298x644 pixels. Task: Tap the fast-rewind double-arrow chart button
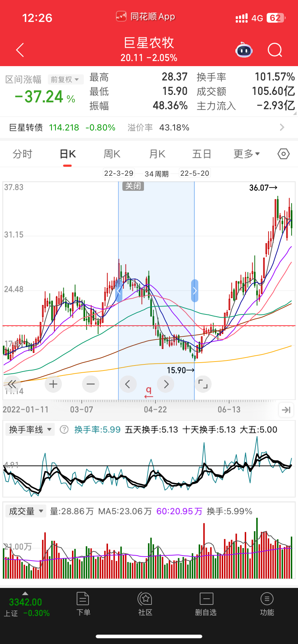click(x=12, y=384)
